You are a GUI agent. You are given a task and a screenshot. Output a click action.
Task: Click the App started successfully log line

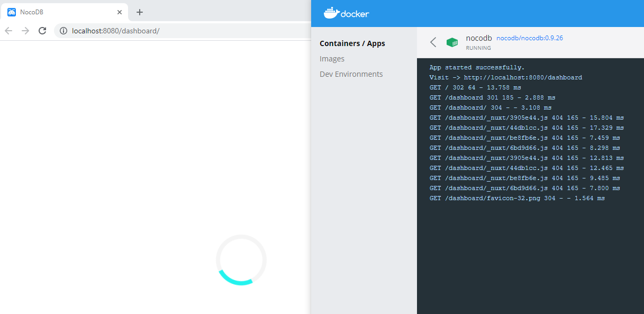478,67
